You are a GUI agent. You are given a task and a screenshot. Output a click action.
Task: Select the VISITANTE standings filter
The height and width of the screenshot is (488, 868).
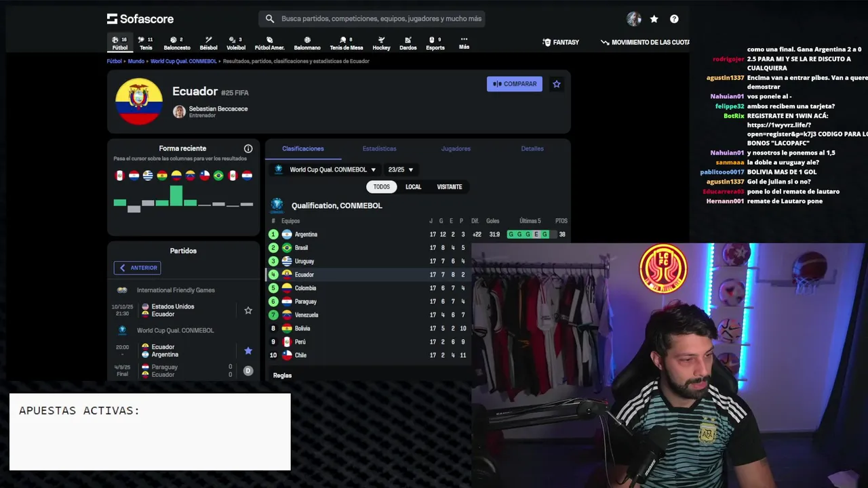pos(450,187)
